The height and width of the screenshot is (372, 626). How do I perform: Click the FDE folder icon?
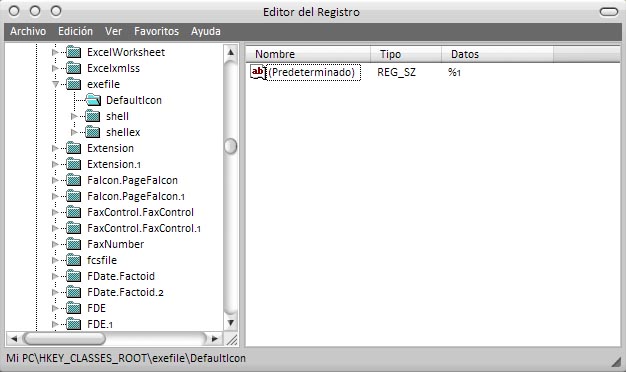tap(73, 308)
